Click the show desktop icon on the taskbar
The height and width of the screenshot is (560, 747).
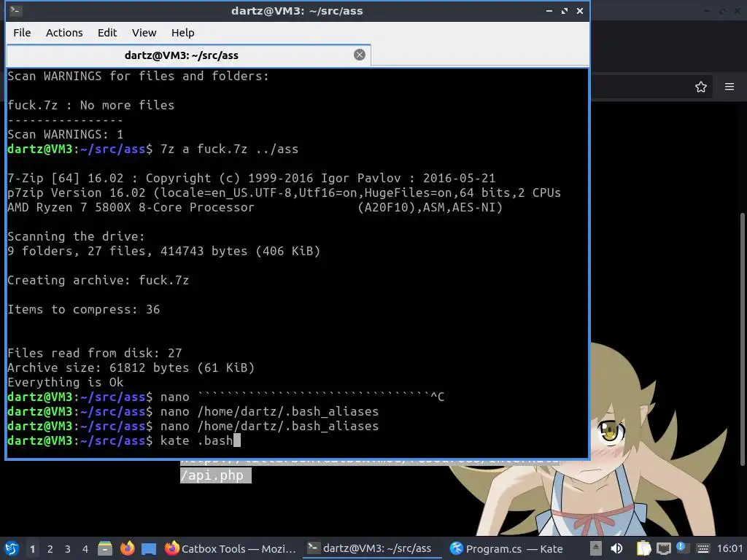[x=149, y=548]
